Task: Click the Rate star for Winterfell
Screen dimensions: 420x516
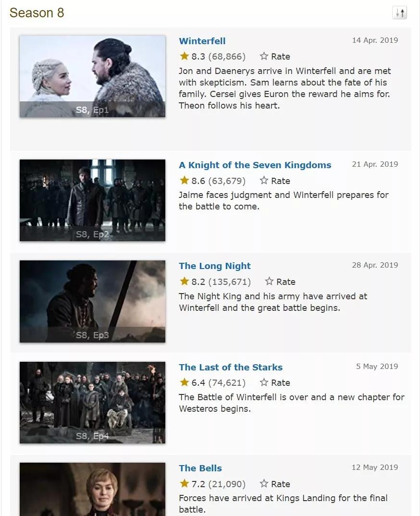Action: coord(264,56)
